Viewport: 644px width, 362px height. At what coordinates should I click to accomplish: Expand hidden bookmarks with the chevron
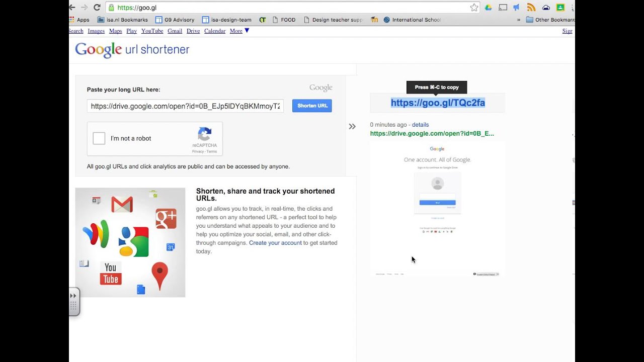(x=519, y=20)
